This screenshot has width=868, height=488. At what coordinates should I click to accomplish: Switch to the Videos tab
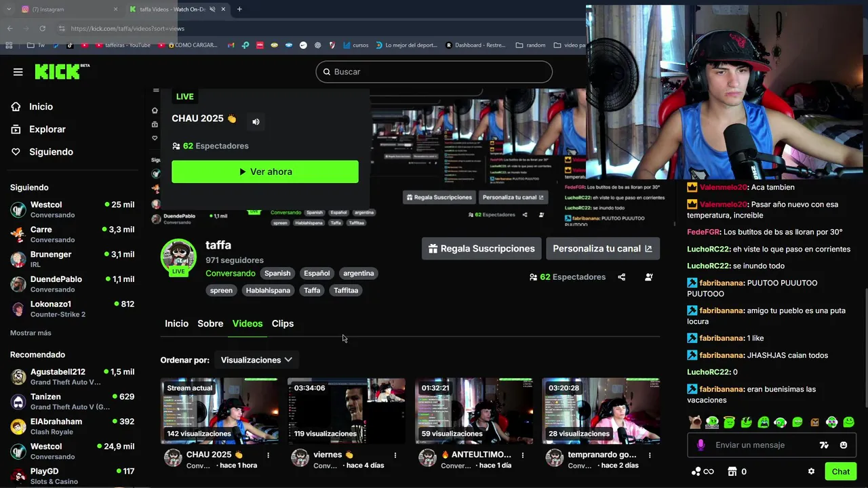point(248,323)
